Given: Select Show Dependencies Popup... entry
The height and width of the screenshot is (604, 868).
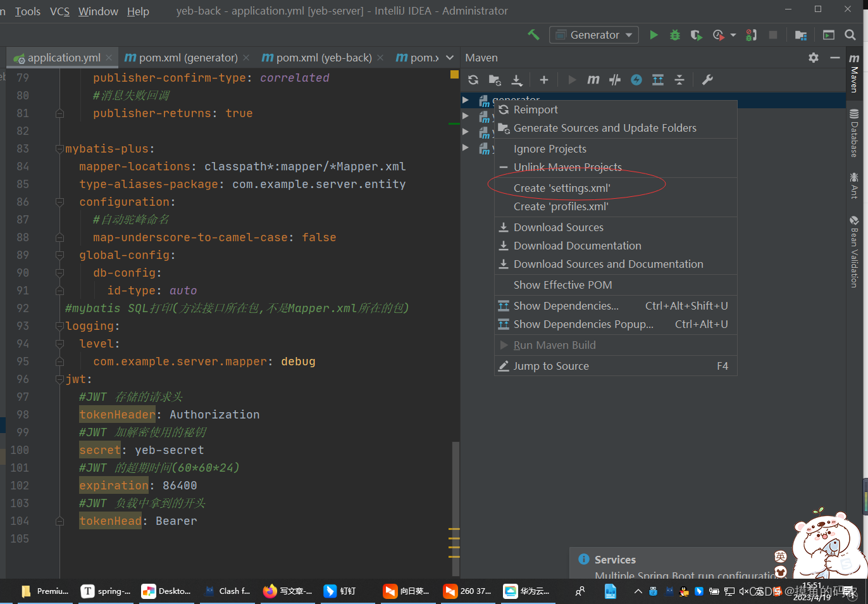Looking at the screenshot, I should pos(616,324).
